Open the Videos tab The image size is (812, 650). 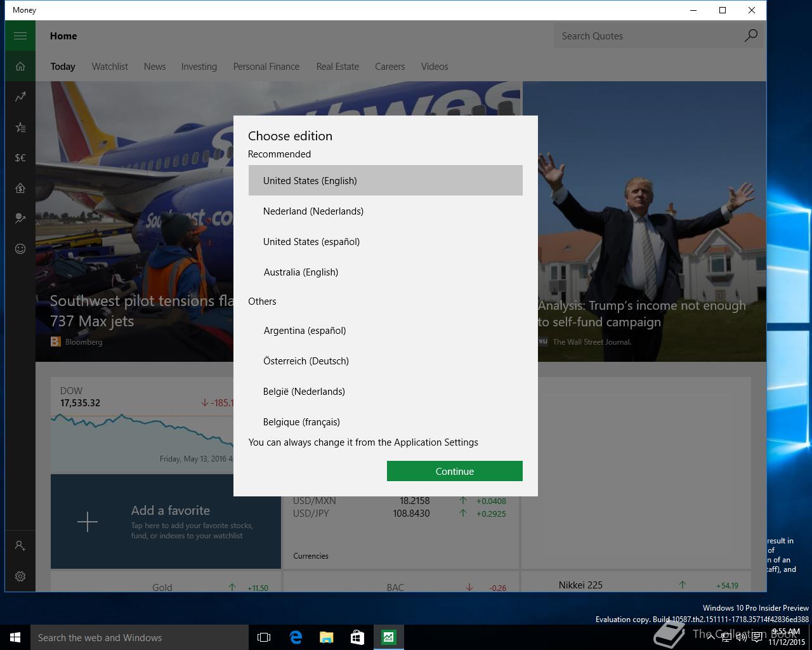point(435,67)
